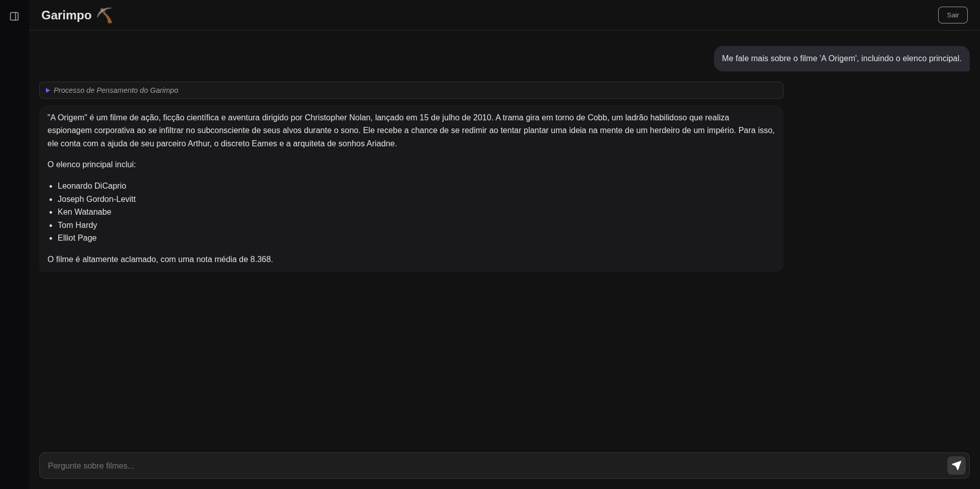Click Tom Hardy in cast list
980x489 pixels.
[77, 225]
